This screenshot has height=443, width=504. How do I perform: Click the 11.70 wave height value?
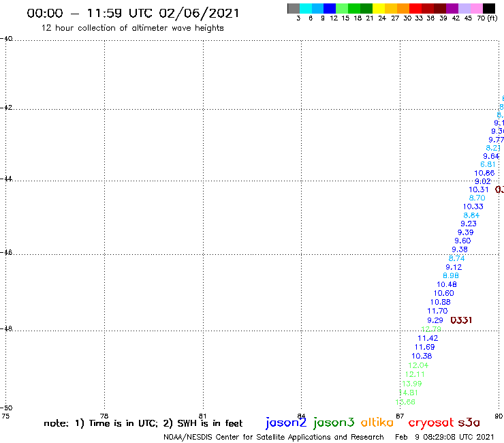click(437, 311)
